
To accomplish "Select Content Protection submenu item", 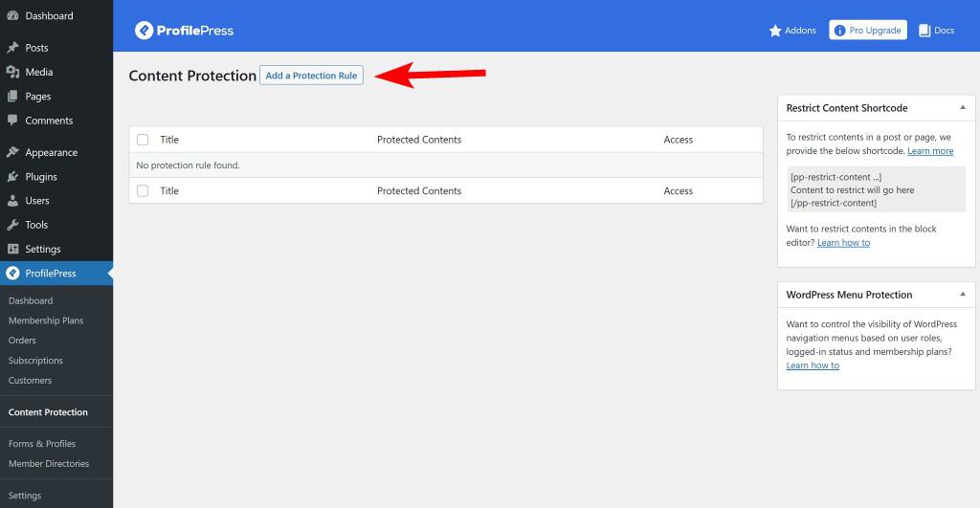I will pyautogui.click(x=48, y=412).
